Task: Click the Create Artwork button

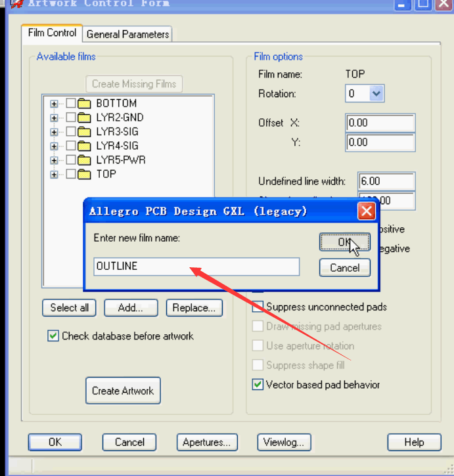Action: pos(123,391)
